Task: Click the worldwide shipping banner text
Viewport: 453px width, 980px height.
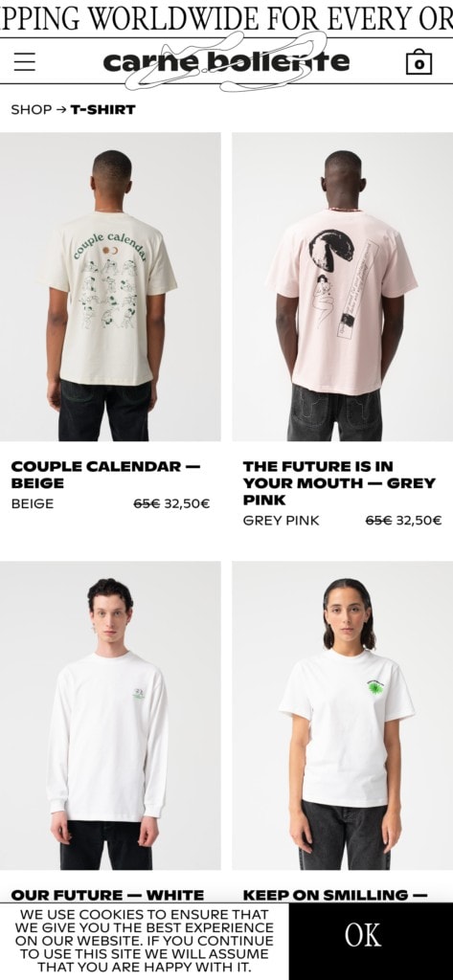Action: coord(226,18)
